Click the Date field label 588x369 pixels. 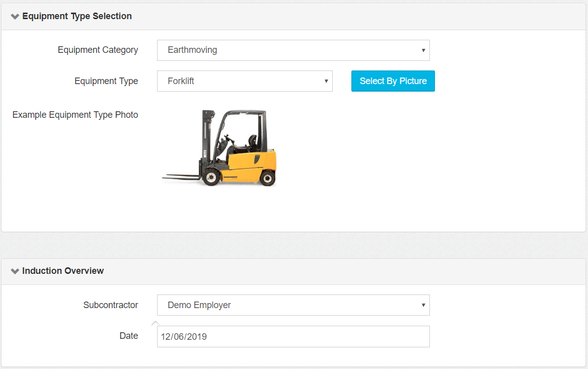[x=128, y=336]
